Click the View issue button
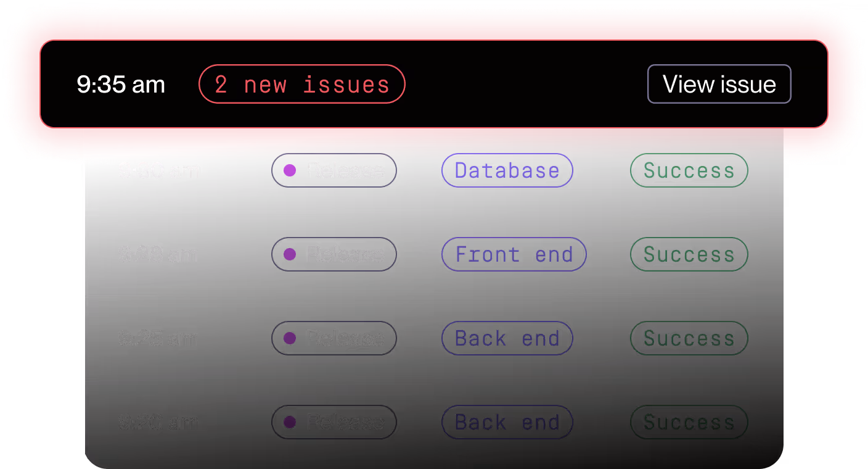 (x=719, y=84)
